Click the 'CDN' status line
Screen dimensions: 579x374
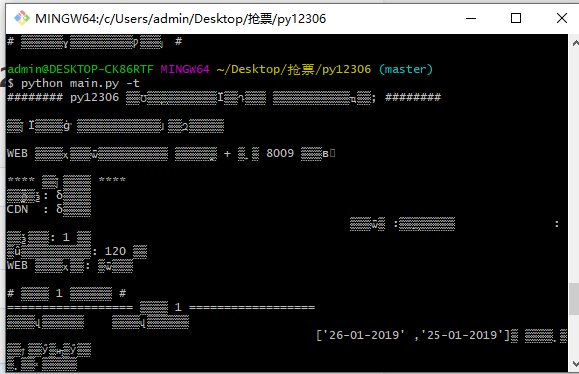click(x=49, y=209)
